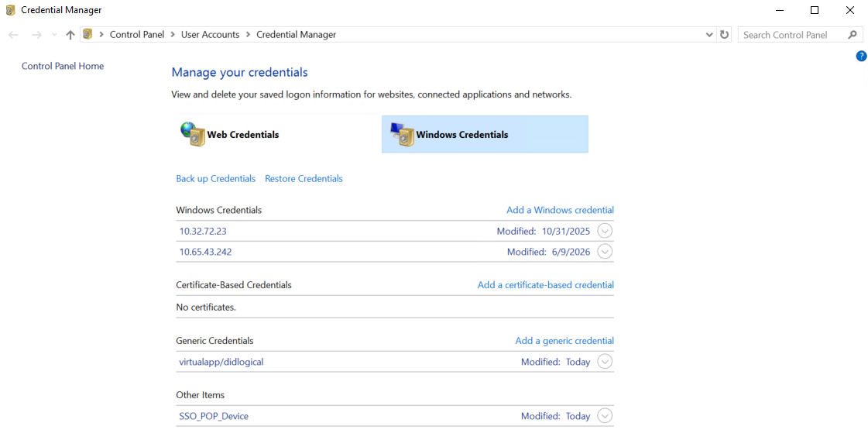
Task: Add a Windows credential
Action: [x=561, y=210]
